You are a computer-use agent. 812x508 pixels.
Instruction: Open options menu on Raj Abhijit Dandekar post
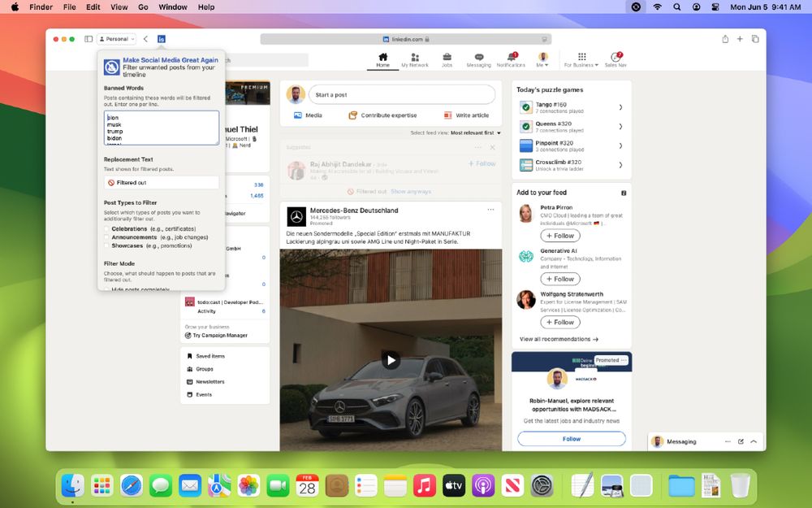(x=478, y=148)
